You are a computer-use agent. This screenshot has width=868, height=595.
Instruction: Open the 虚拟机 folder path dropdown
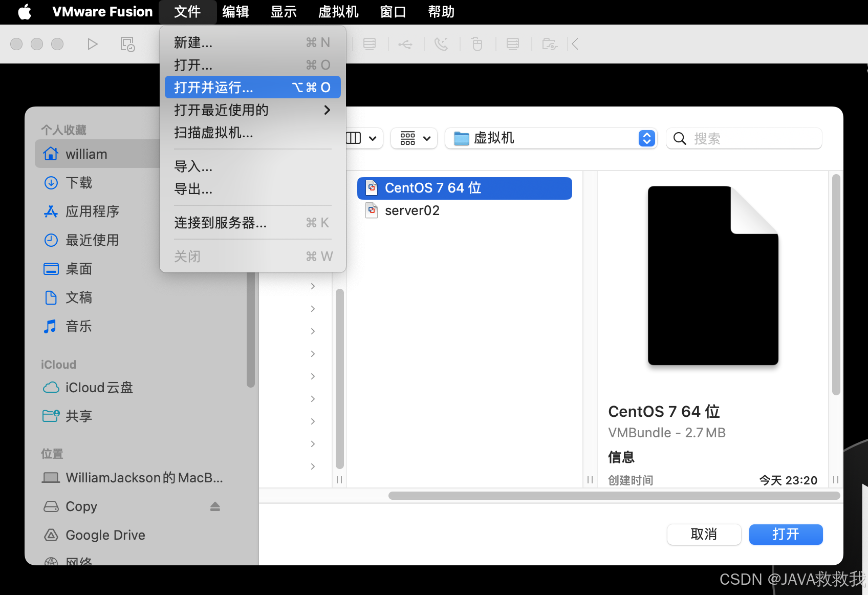point(551,138)
